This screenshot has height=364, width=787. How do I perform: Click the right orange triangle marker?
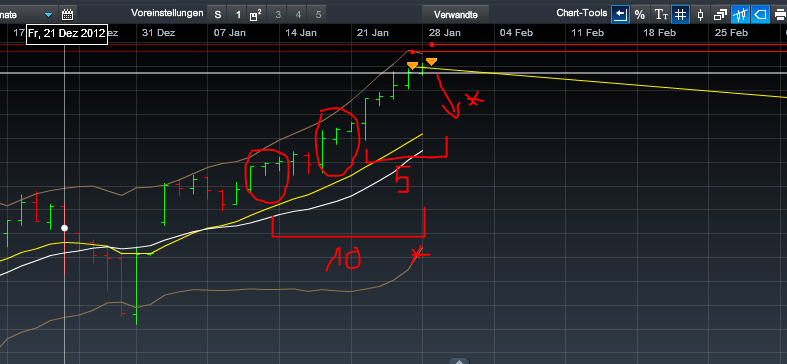pos(431,62)
